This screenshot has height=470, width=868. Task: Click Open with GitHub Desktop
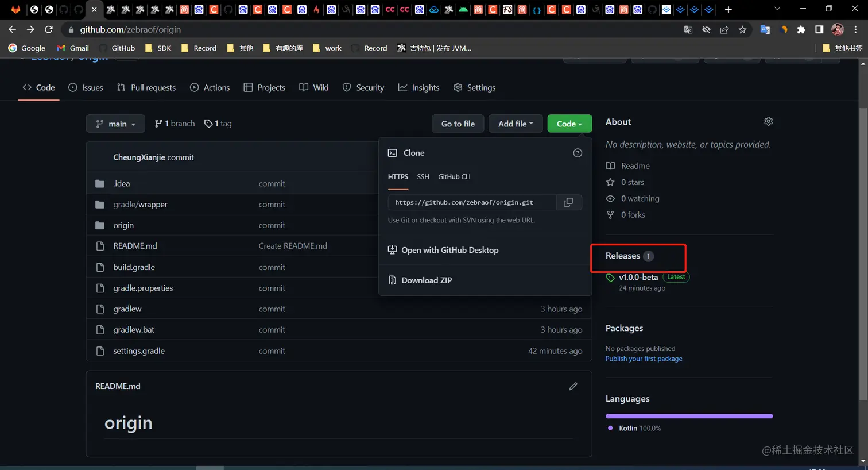point(443,250)
